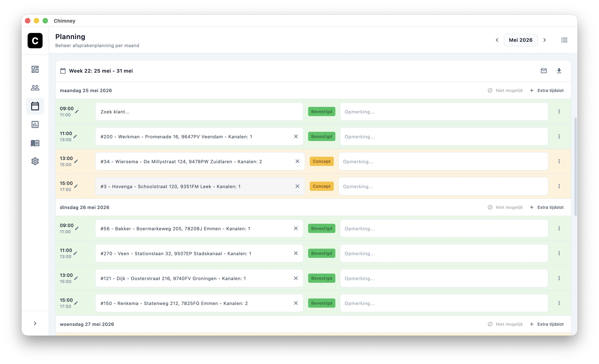Image resolution: width=599 pixels, height=364 pixels.
Task: Open the book icon in sidebar
Action: click(35, 143)
